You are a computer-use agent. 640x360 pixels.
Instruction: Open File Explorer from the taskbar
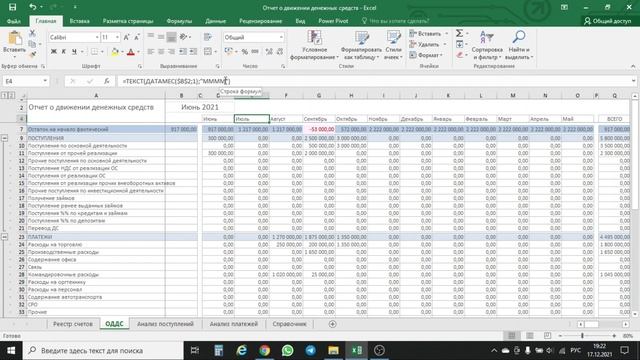pos(333,350)
